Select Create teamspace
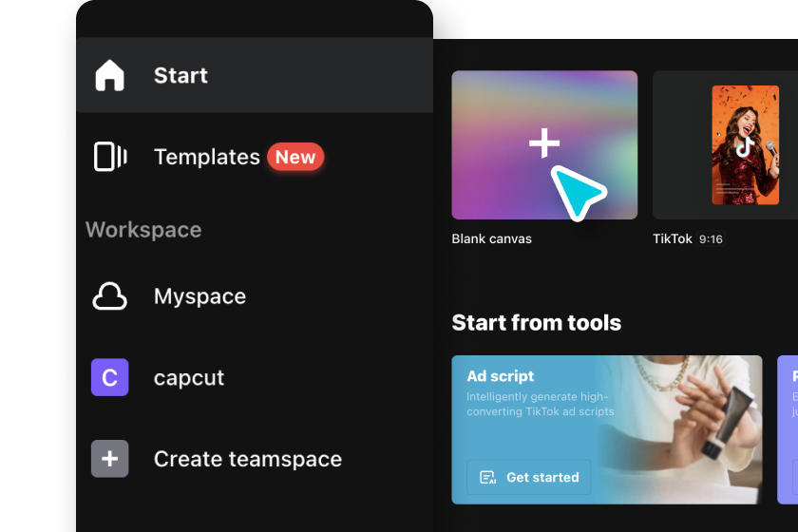This screenshot has height=532, width=798. coord(255,459)
